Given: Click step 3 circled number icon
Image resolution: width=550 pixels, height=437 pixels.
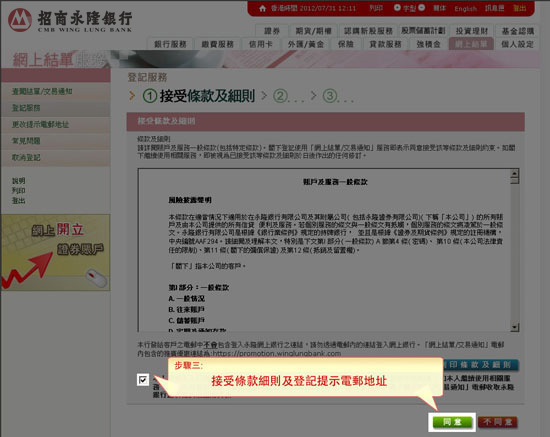Looking at the screenshot, I should [329, 96].
